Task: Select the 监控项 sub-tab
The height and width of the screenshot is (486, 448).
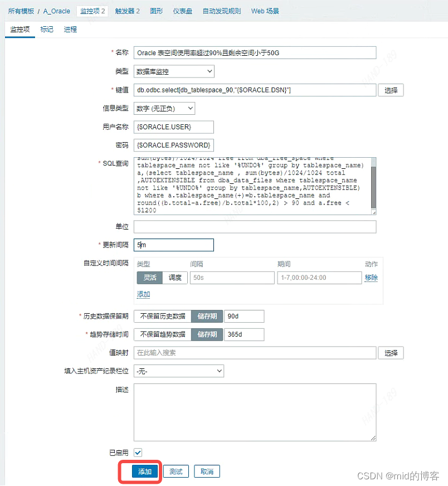Action: point(20,30)
